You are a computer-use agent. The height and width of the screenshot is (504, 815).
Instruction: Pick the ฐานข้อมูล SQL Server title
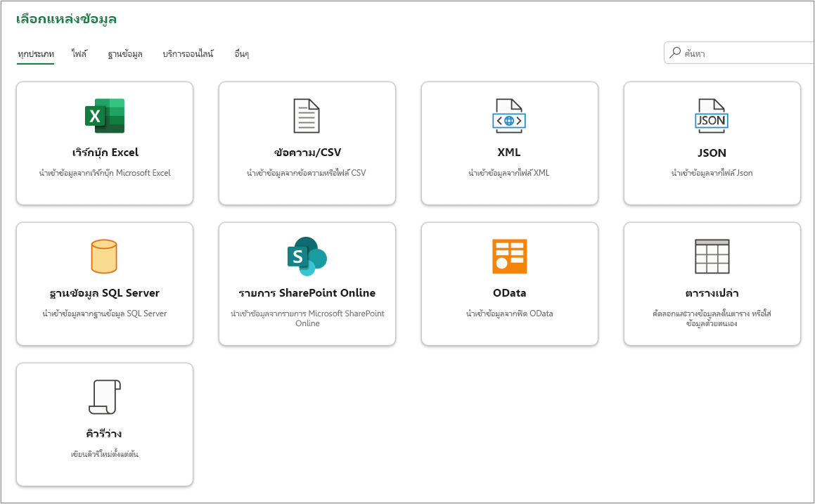(105, 293)
